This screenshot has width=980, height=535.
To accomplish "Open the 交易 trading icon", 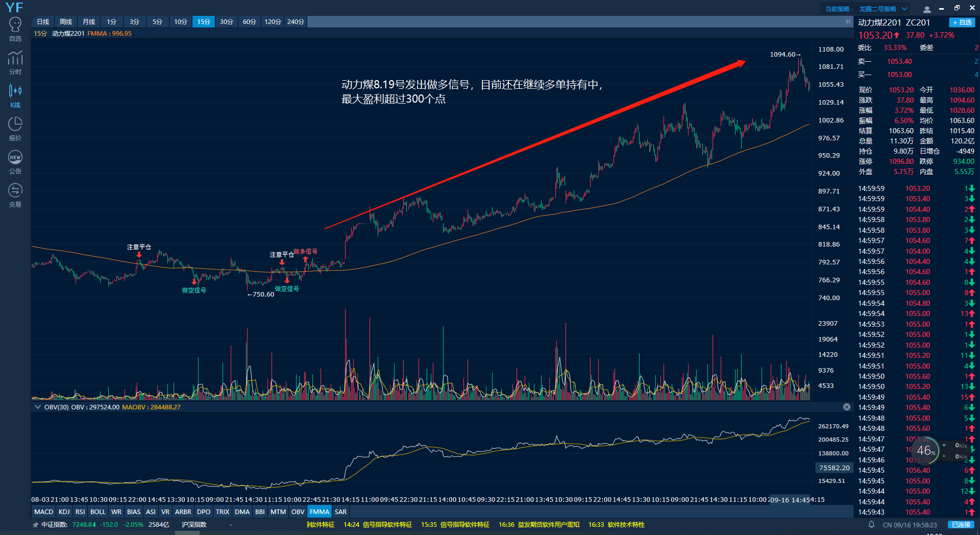I will 15,195.
